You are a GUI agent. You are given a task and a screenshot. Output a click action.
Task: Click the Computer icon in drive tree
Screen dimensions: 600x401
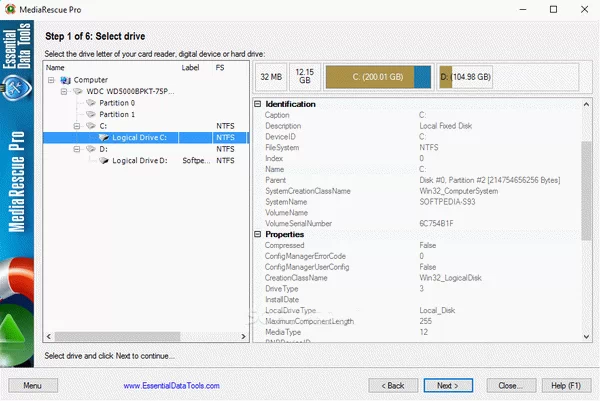click(x=65, y=80)
